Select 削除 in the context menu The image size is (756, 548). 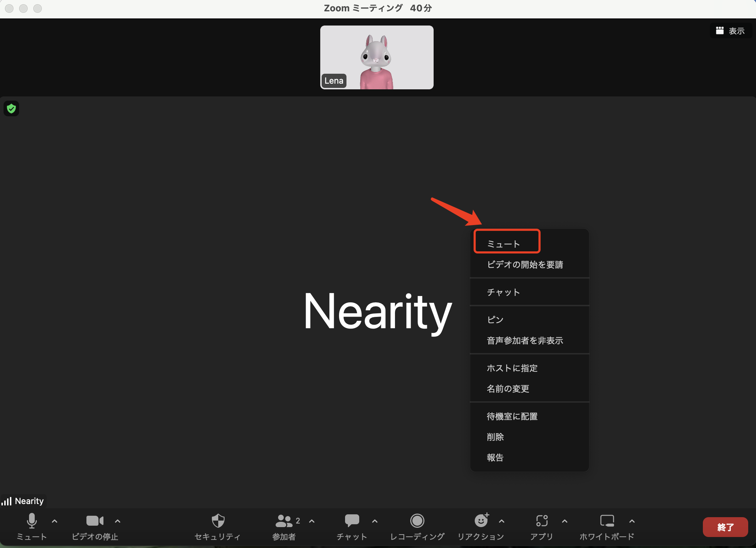click(x=529, y=437)
